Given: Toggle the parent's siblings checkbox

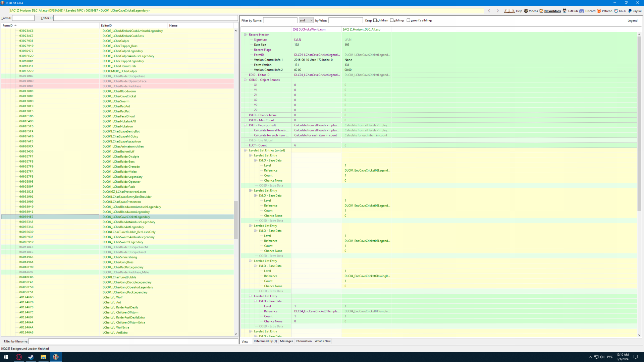Looking at the screenshot, I should 408,20.
